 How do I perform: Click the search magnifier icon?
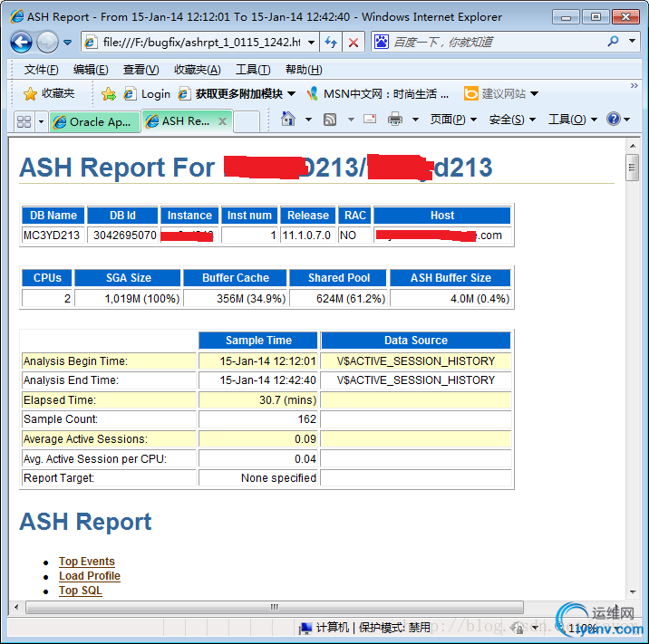coord(613,42)
